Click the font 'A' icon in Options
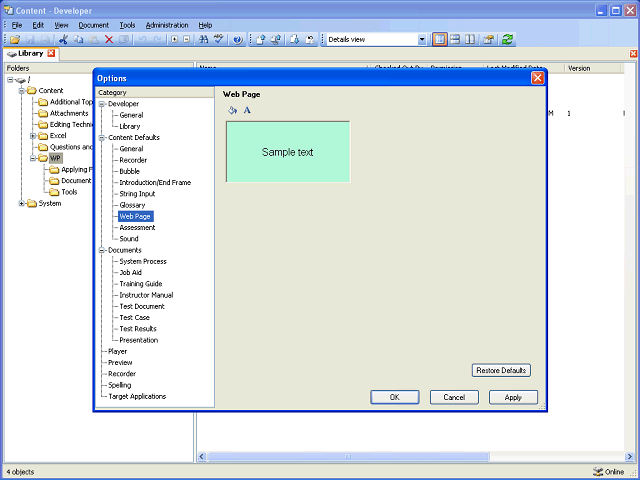Viewport: 640px width, 480px height. pos(247,110)
